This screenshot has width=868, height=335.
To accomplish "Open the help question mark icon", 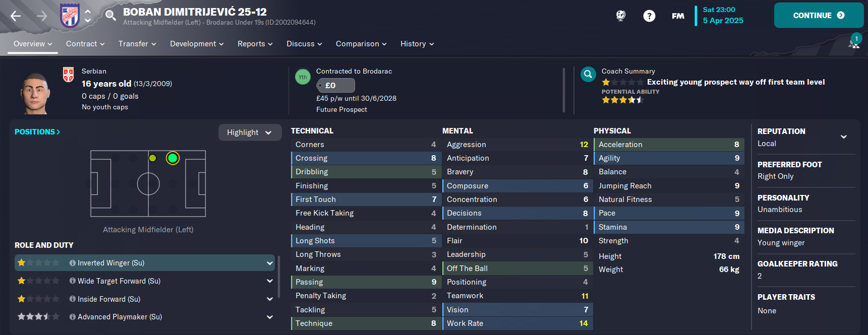I will 649,16.
